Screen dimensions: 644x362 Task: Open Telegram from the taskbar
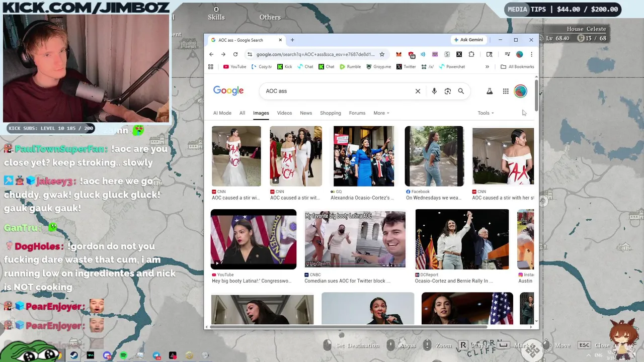point(156,355)
